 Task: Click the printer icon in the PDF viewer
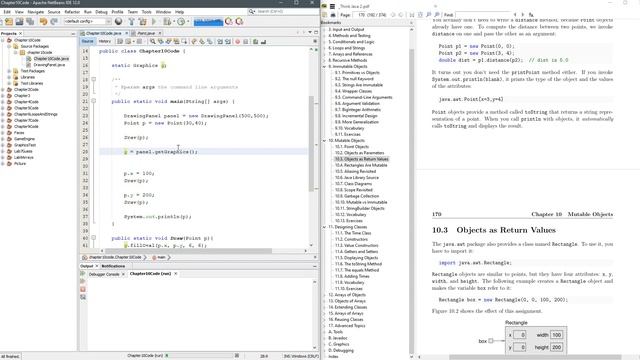[x=333, y=15]
